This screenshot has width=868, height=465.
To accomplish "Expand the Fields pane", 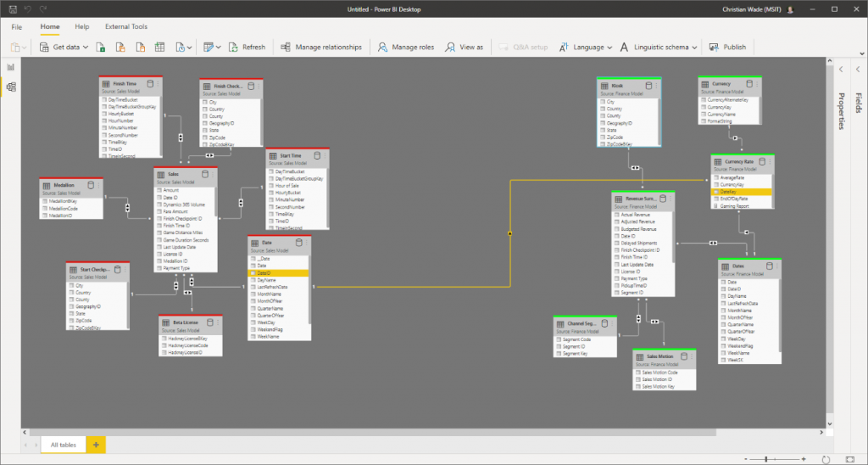I will 858,70.
